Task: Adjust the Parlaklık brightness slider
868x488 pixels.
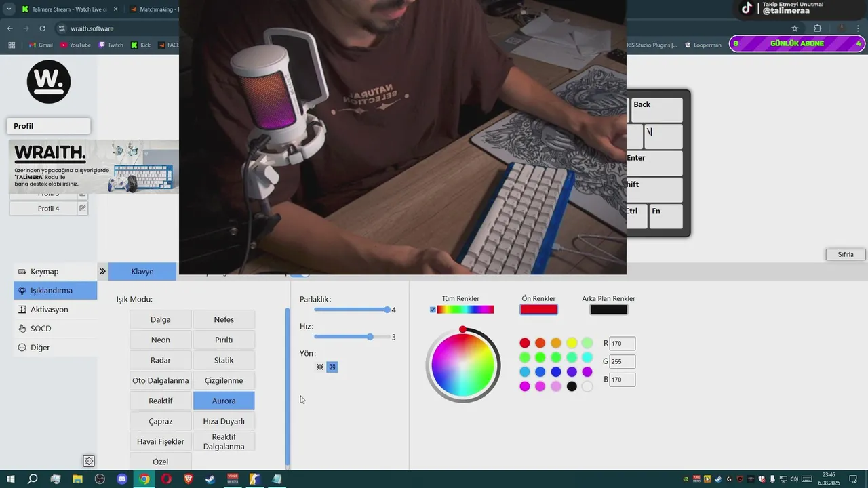Action: 351,310
